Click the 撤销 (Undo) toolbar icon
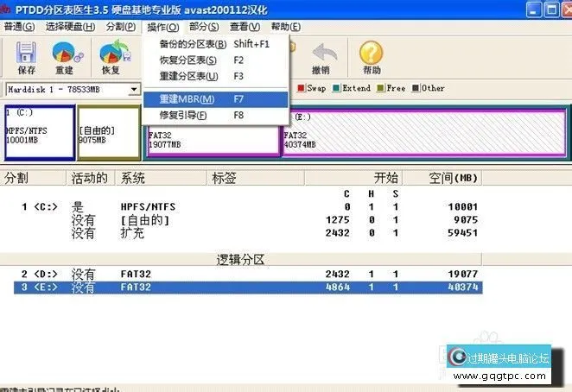This screenshot has height=392, width=572. coord(322,59)
